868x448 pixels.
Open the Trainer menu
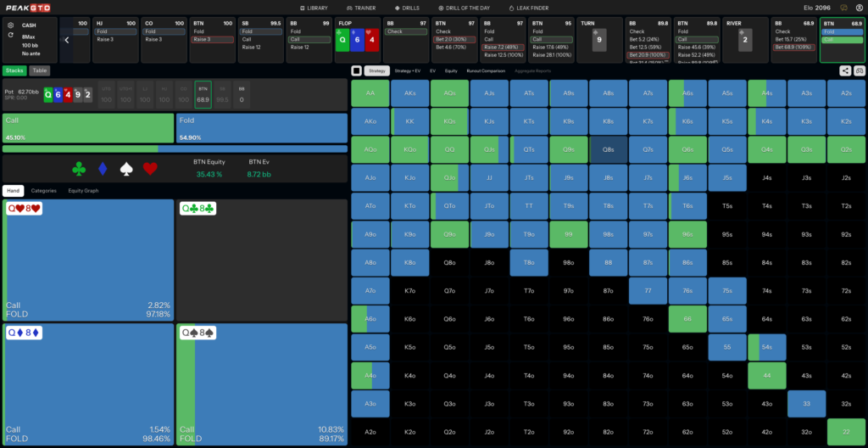click(x=361, y=8)
